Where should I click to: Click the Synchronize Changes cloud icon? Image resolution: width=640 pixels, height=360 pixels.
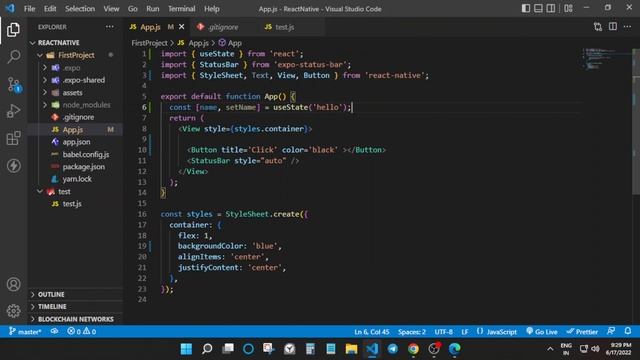click(x=54, y=331)
